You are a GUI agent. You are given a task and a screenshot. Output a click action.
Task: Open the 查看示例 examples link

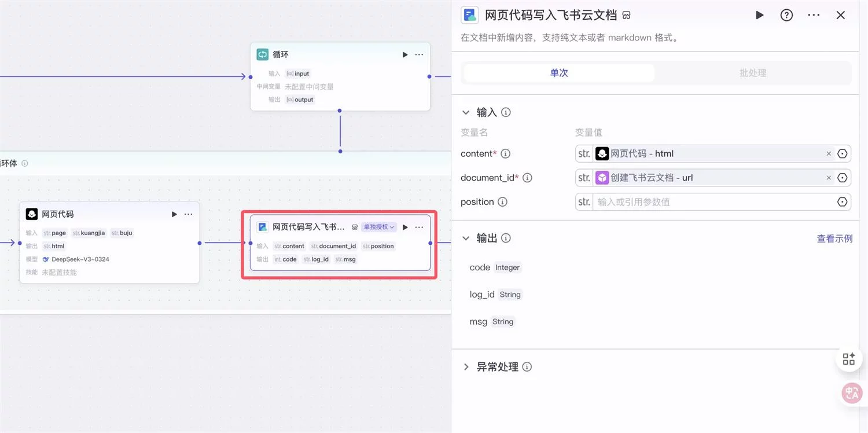coord(834,238)
